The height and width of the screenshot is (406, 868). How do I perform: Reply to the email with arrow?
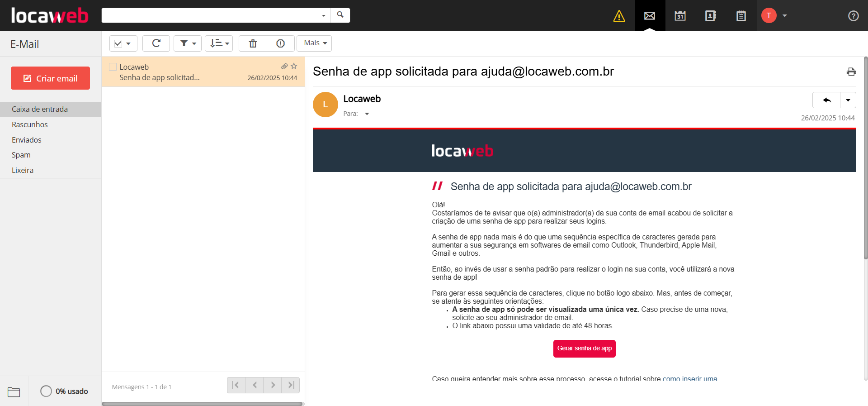826,100
